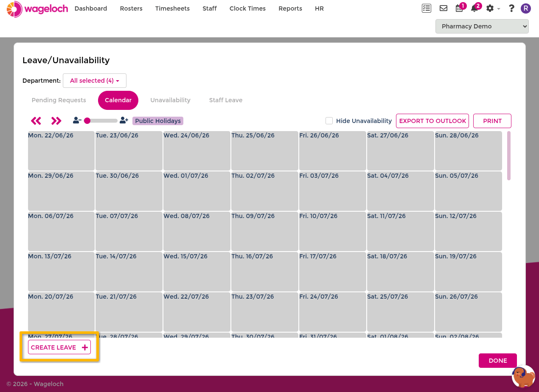Open the Staff menu
This screenshot has width=539, height=392.
pyautogui.click(x=210, y=8)
